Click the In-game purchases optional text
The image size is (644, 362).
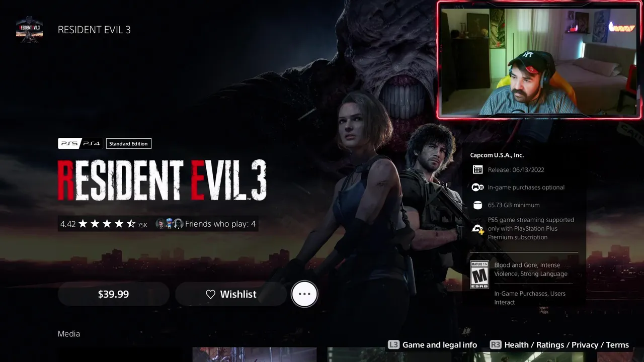526,188
